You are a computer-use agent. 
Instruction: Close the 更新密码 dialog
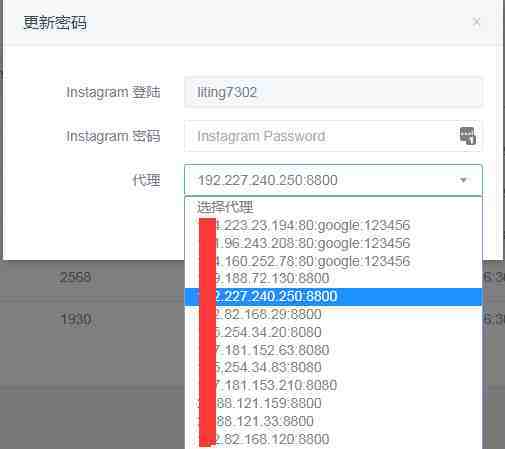tap(476, 22)
